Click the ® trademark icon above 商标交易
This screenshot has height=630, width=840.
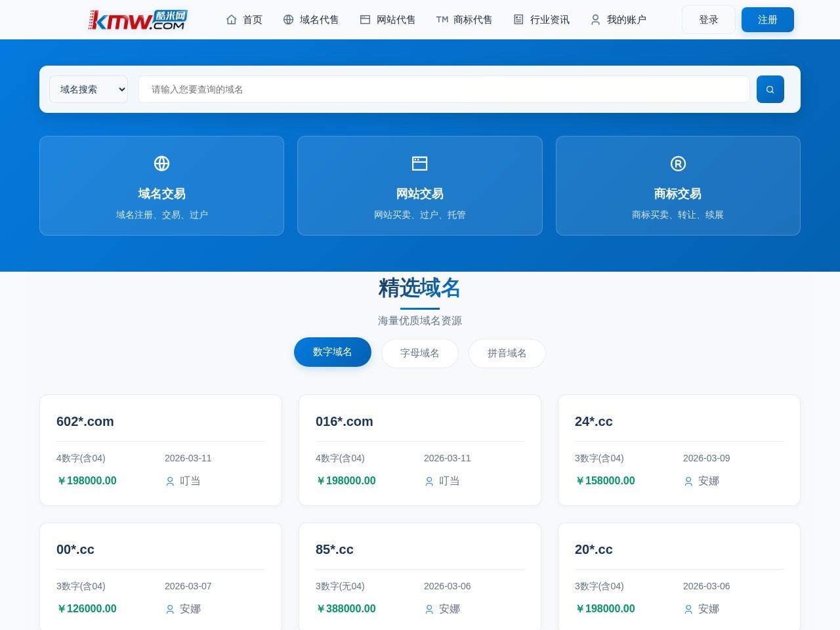[x=678, y=163]
